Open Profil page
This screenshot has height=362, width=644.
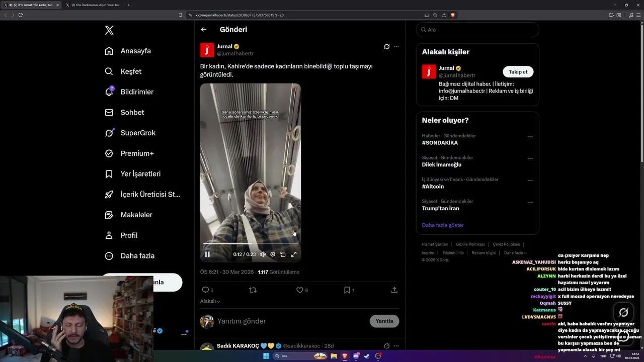point(121,235)
